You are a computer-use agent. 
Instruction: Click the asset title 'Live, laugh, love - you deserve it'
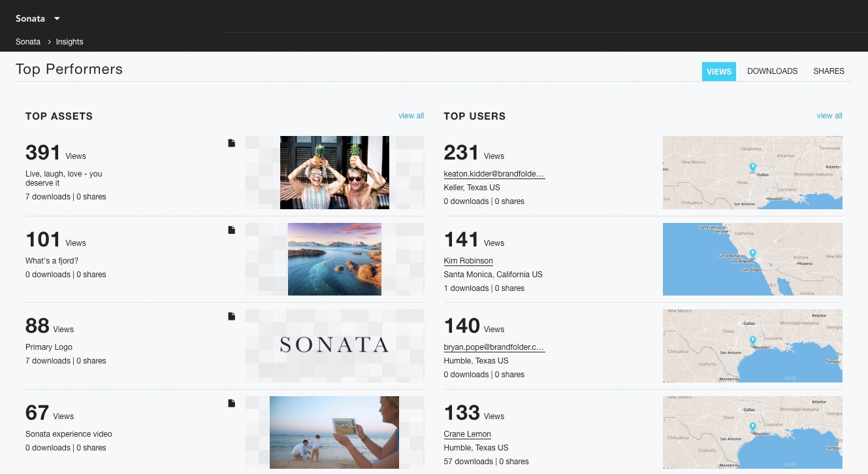click(x=64, y=178)
